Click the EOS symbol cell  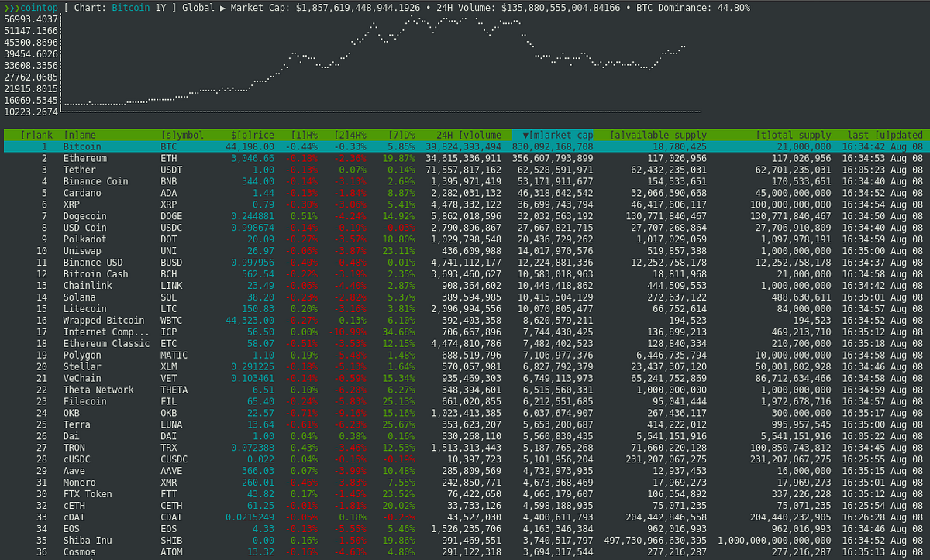[x=169, y=530]
